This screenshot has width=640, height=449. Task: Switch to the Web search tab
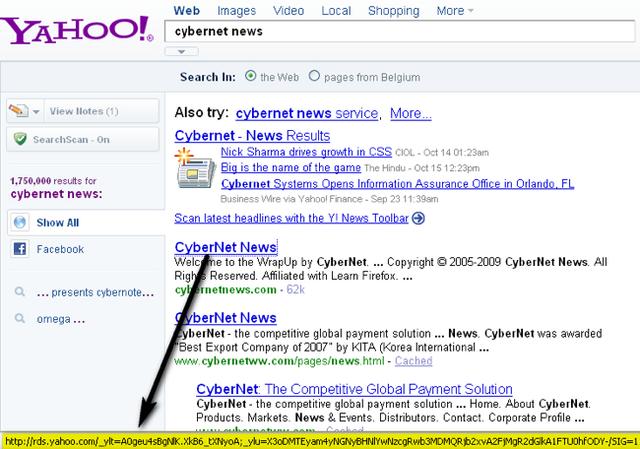[x=187, y=11]
